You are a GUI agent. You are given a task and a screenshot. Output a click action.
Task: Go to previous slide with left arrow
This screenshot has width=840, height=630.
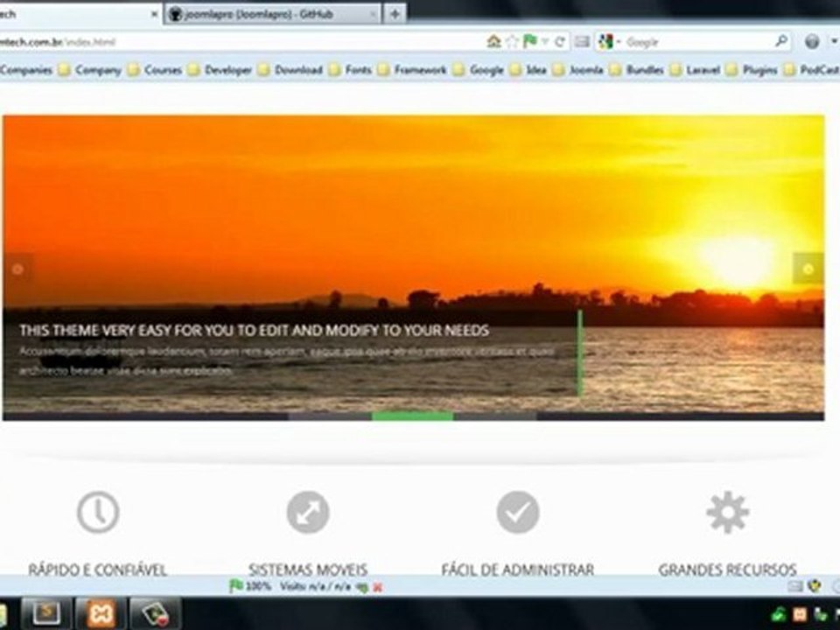click(x=17, y=269)
